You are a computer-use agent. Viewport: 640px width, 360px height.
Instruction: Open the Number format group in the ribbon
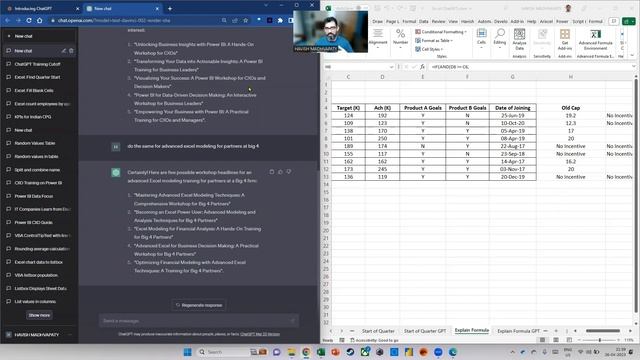click(x=400, y=38)
